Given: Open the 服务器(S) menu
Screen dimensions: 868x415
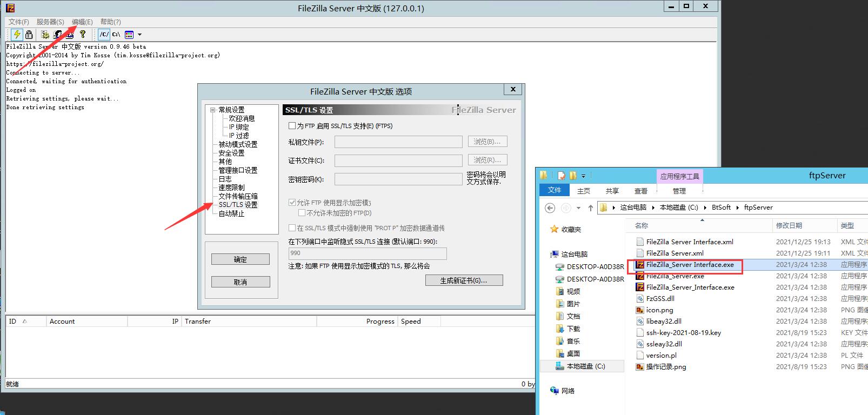Looking at the screenshot, I should click(50, 22).
